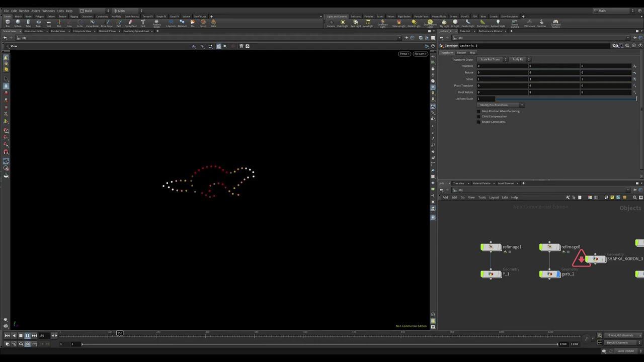Check the Enable Constraints option
This screenshot has width=644, height=362.
[x=479, y=122]
